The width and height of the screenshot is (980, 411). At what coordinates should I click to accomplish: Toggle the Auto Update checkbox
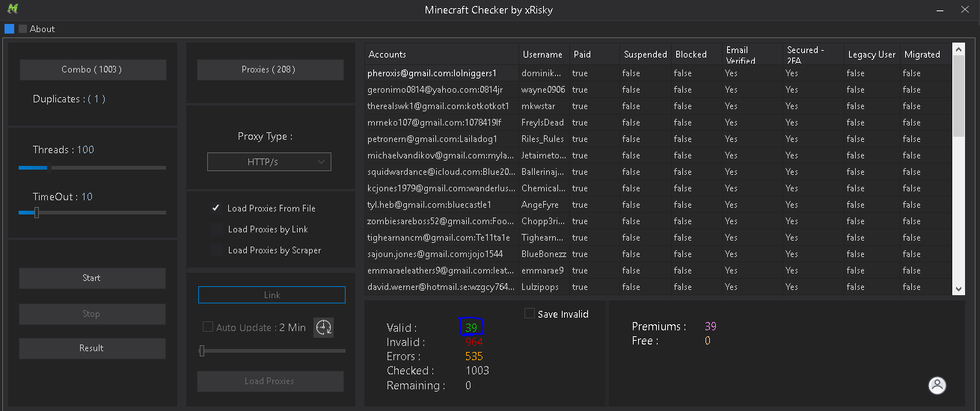tap(208, 327)
